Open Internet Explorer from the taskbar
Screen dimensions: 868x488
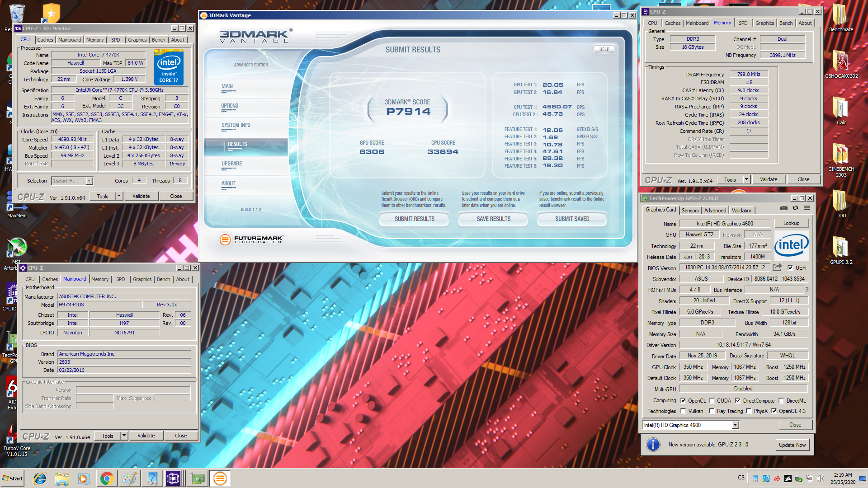point(40,479)
